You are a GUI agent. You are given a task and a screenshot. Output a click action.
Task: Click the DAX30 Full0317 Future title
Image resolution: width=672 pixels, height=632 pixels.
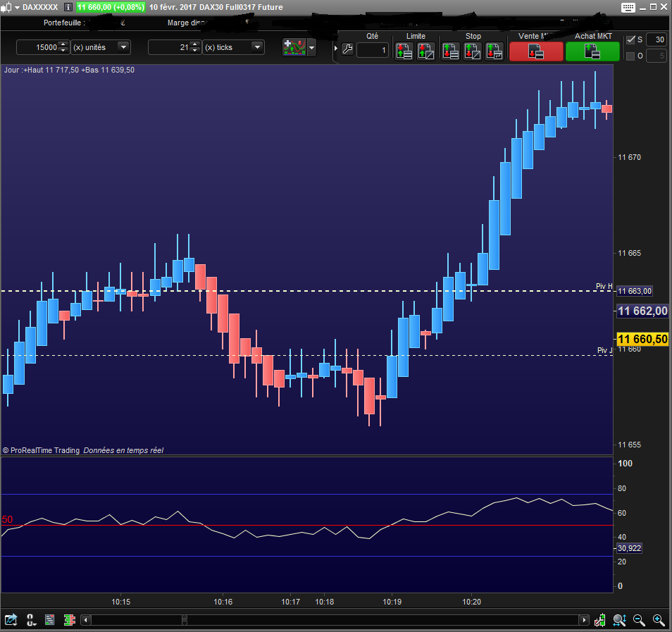point(241,7)
